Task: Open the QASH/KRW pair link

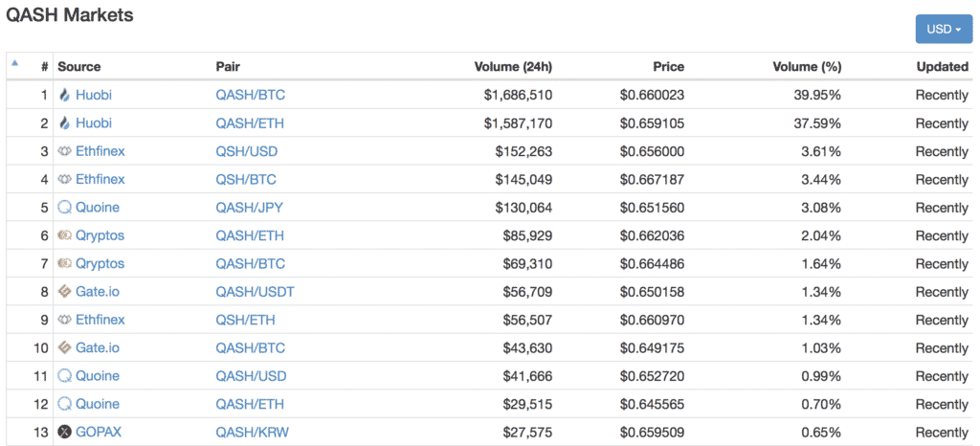Action: point(253,433)
